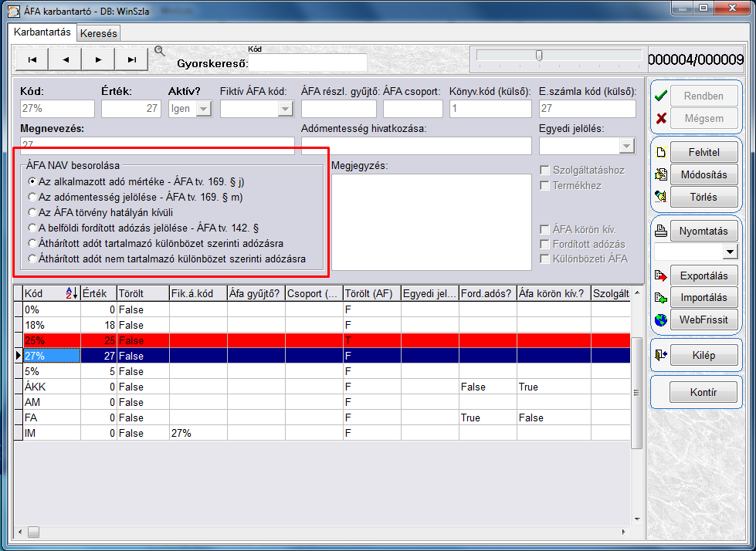The width and height of the screenshot is (756, 551).
Task: Switch to the Keresés tab
Action: (x=99, y=33)
